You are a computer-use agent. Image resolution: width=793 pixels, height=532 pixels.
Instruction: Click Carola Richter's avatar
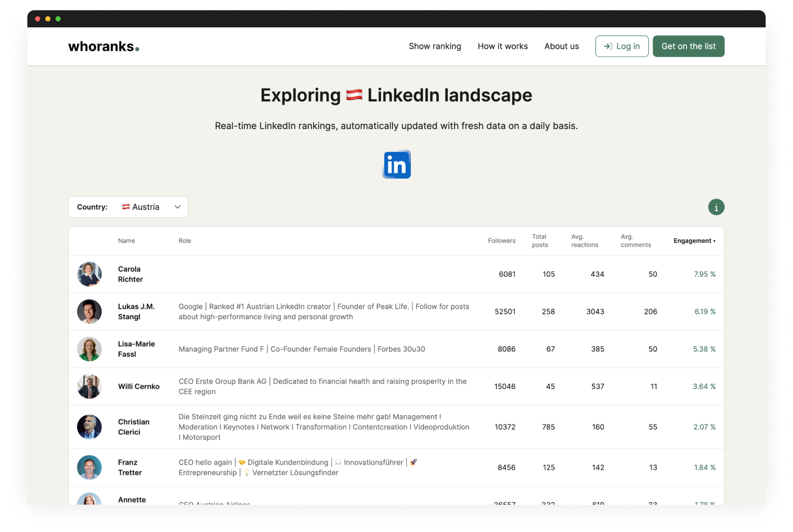(x=89, y=274)
